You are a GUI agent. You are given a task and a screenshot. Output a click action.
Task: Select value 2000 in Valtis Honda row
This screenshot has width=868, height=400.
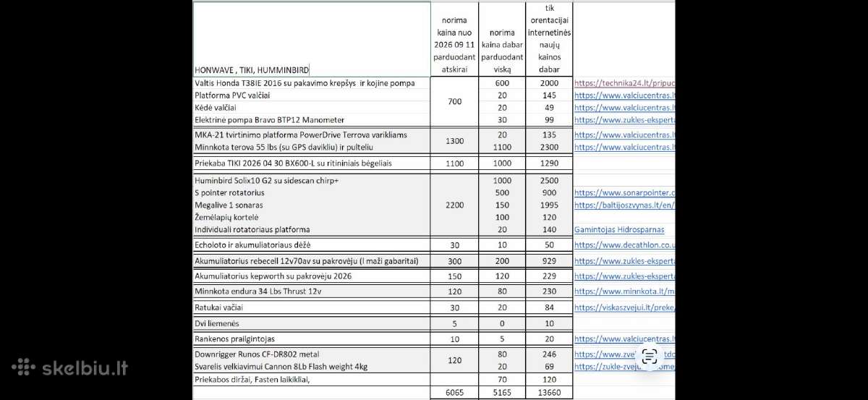click(548, 83)
